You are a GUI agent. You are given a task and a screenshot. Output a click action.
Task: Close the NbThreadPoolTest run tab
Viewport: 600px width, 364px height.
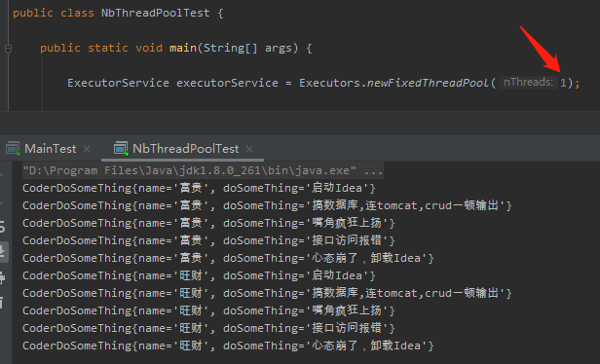[x=249, y=149]
